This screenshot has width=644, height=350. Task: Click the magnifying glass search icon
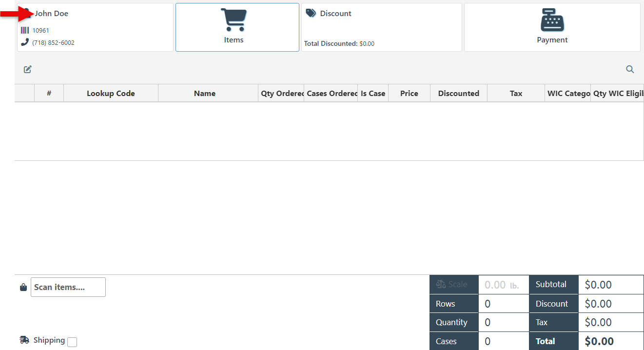(630, 69)
